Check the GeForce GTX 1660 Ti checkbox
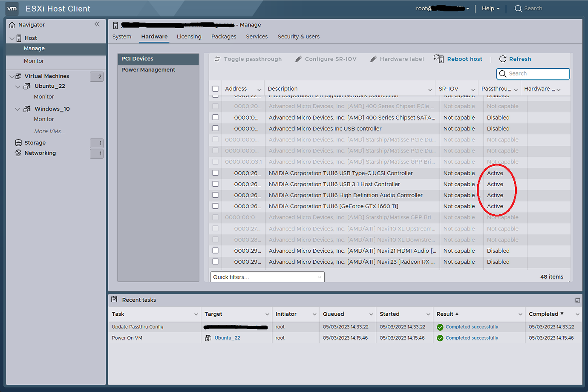588x392 pixels. [216, 206]
